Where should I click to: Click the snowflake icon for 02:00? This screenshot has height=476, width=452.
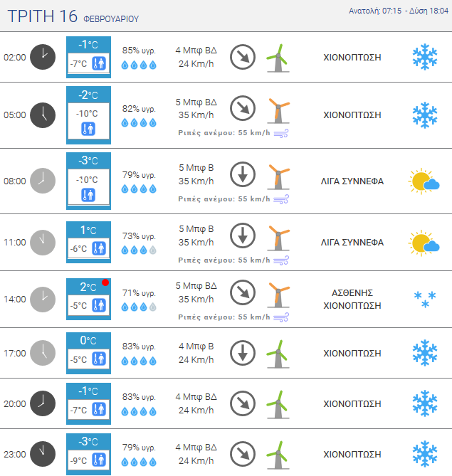coord(424,57)
